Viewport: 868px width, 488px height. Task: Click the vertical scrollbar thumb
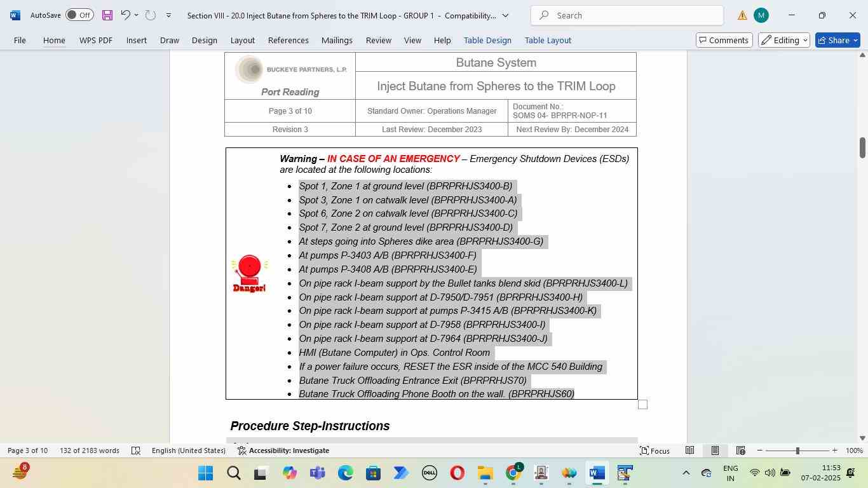862,147
